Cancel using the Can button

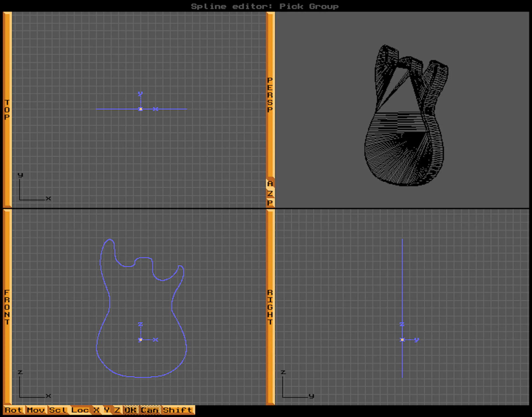[150, 410]
